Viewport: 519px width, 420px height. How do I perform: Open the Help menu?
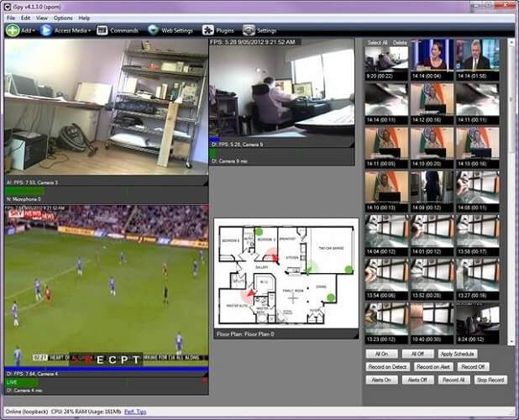coord(84,18)
